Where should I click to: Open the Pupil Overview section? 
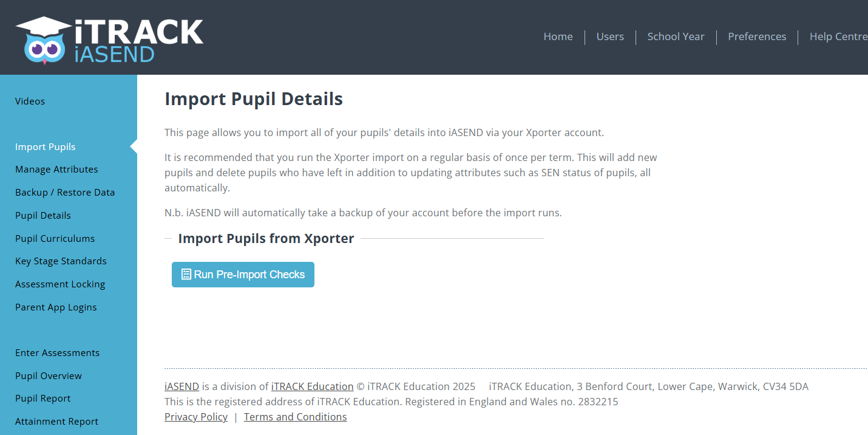49,375
